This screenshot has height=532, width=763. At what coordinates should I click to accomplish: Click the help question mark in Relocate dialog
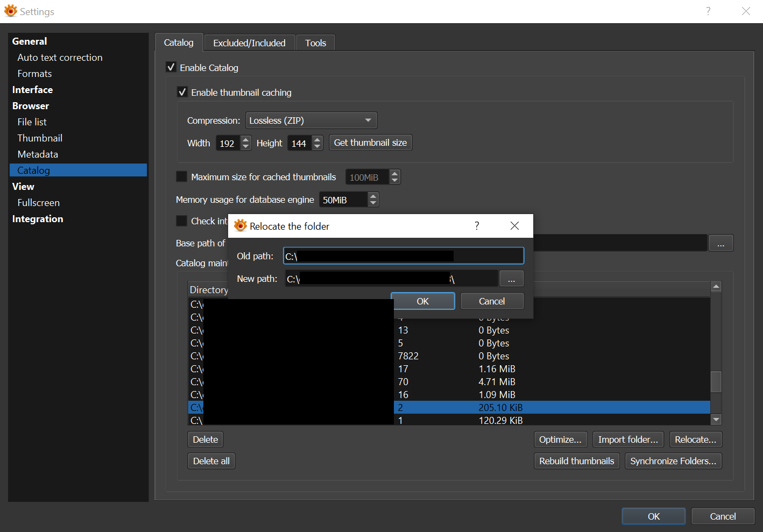(x=477, y=226)
